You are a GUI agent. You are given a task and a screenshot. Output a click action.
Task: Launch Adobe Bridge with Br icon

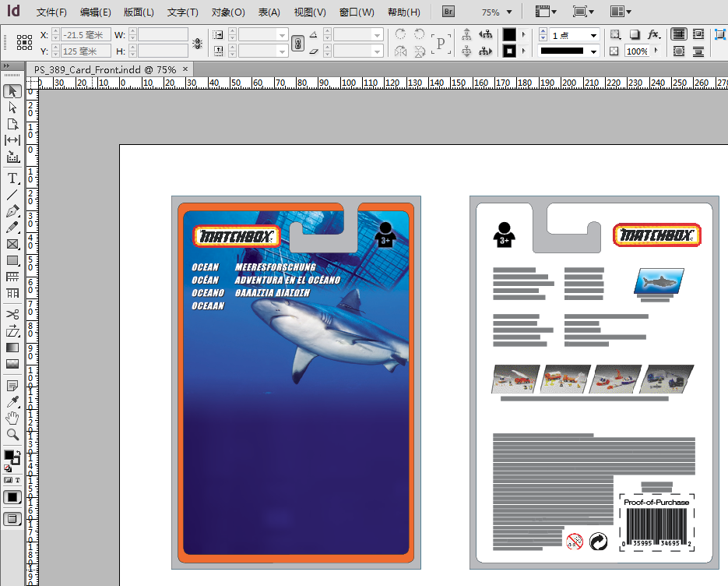(x=449, y=12)
